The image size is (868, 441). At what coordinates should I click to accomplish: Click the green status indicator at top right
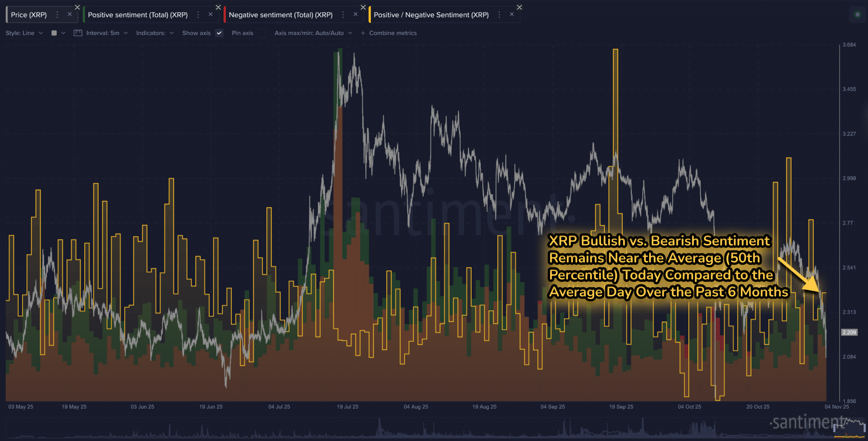pos(858,15)
